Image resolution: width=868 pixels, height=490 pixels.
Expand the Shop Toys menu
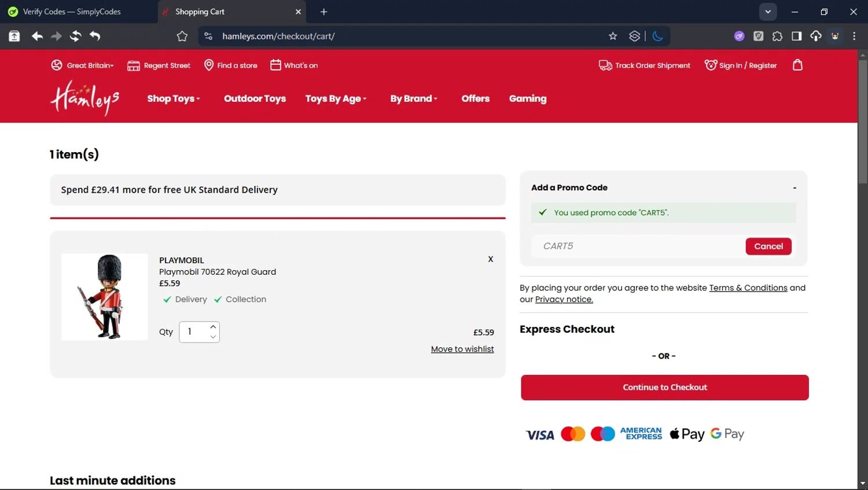pos(174,98)
